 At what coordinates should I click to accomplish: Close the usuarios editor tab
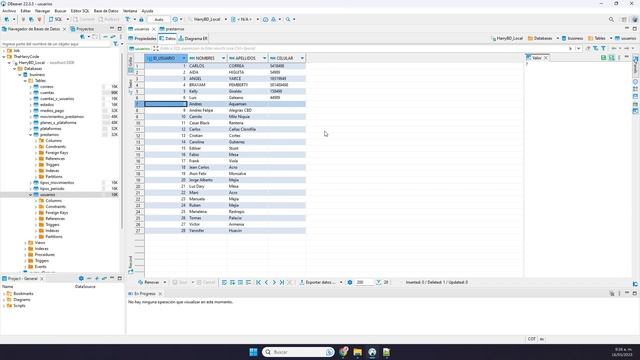pos(153,29)
